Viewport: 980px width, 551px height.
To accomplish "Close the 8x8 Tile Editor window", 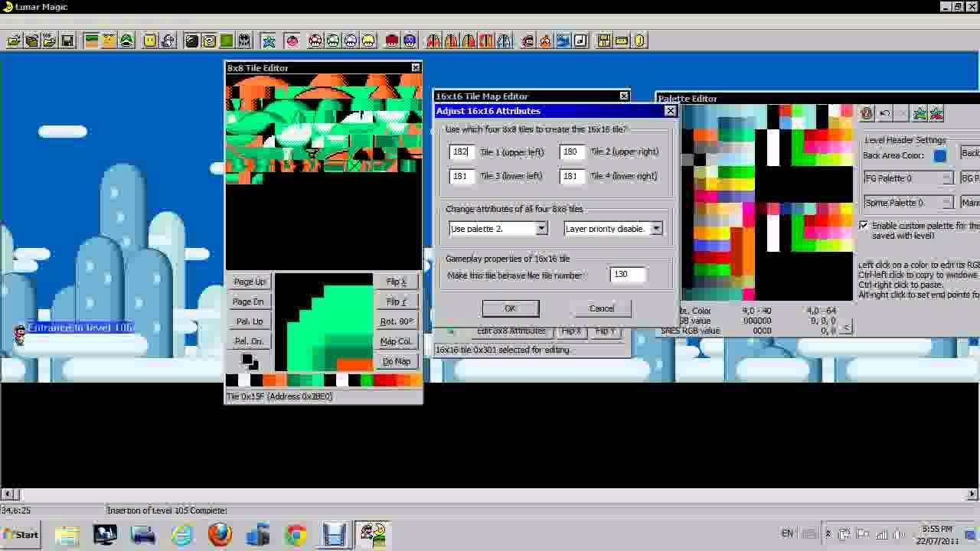I will pos(416,67).
